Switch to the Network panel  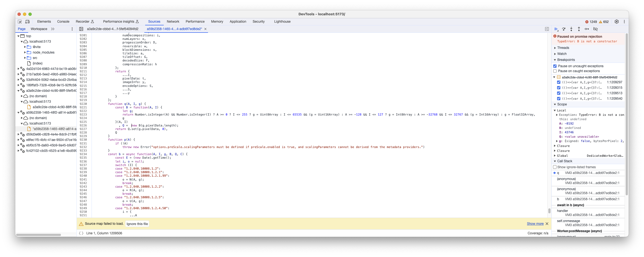point(173,21)
